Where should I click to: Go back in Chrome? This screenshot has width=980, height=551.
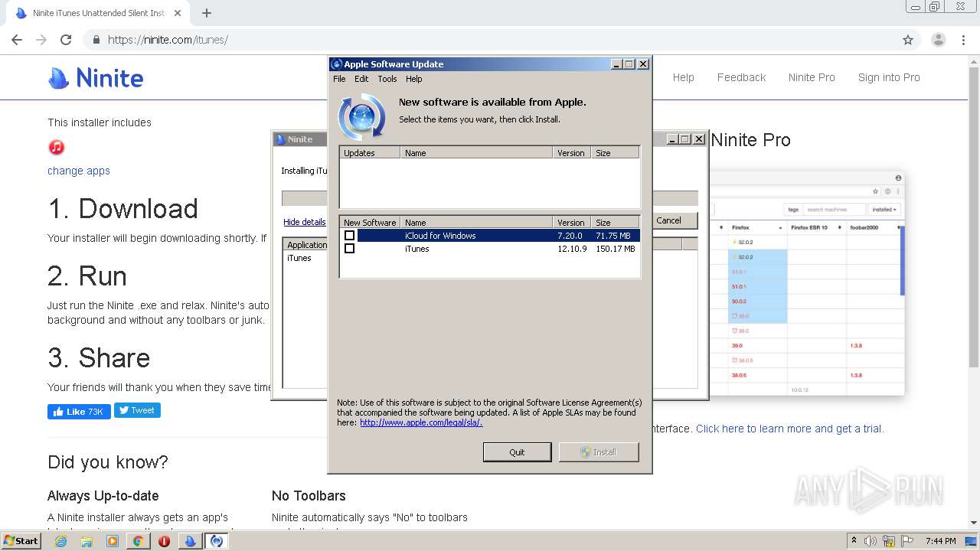tap(17, 40)
